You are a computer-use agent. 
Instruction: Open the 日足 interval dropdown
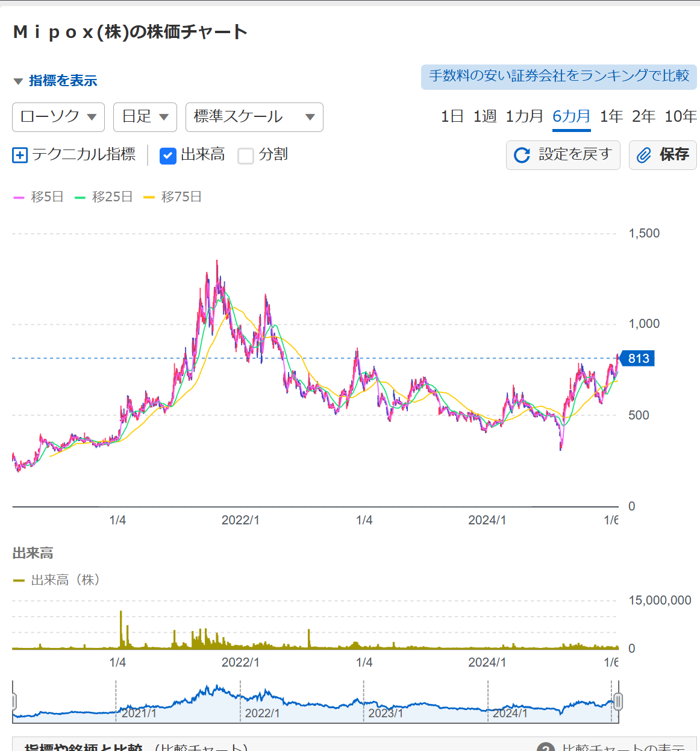click(145, 117)
